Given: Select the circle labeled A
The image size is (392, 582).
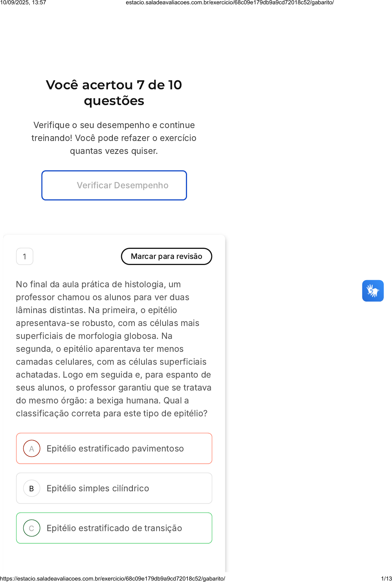Looking at the screenshot, I should [32, 448].
